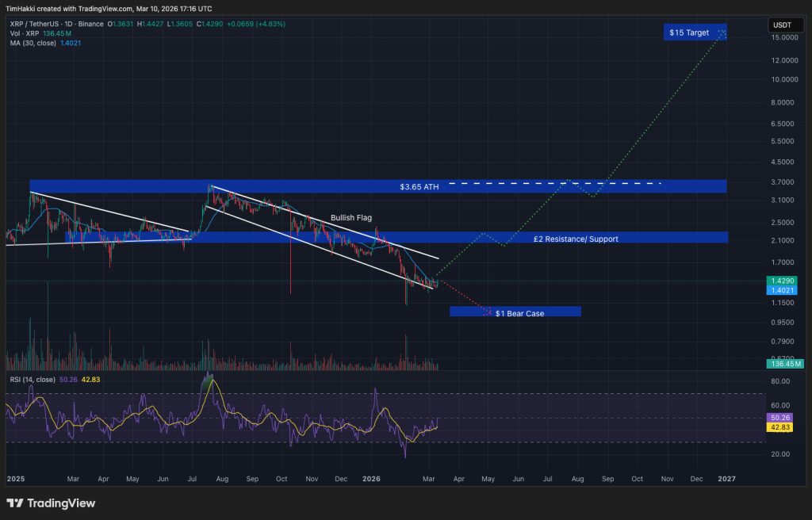Click the green 1.4290 current price tag
The height and width of the screenshot is (520, 812).
pos(781,281)
